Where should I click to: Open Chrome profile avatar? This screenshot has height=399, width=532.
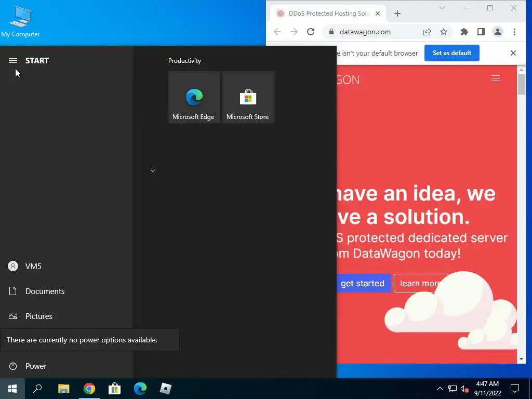coord(497,32)
